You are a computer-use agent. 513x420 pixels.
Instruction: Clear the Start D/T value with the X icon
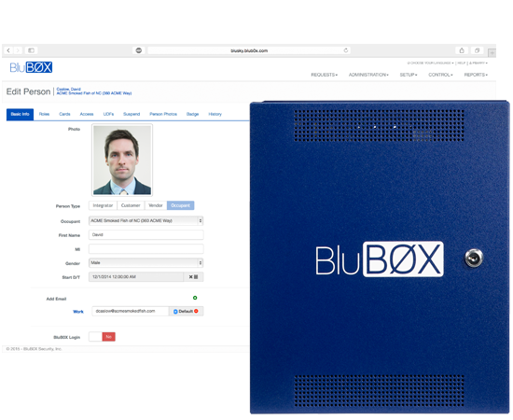point(190,277)
